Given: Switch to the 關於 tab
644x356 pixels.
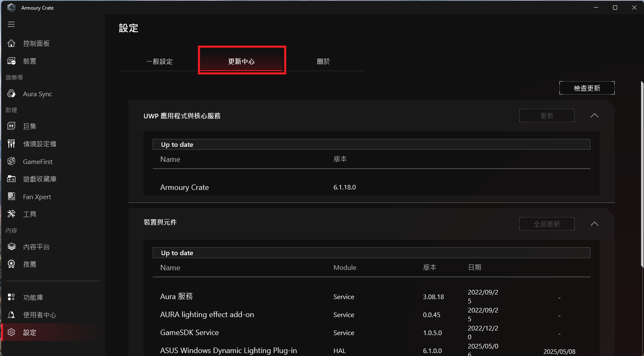Looking at the screenshot, I should (323, 61).
